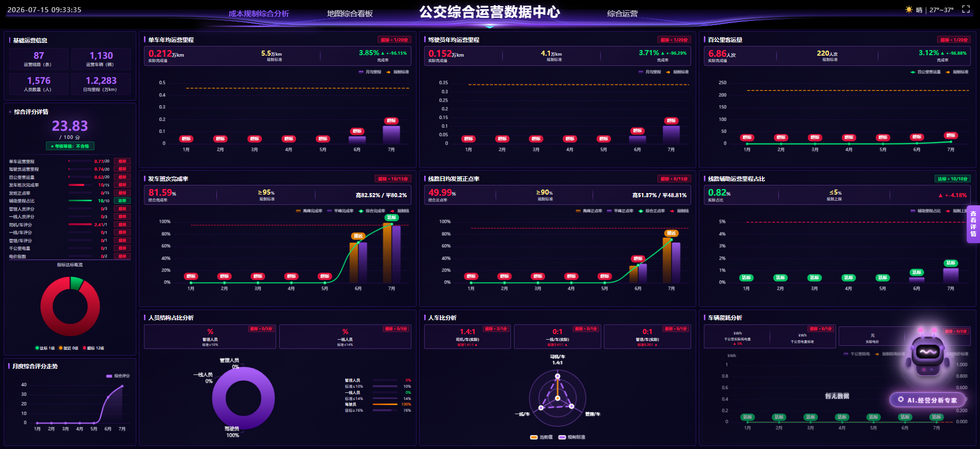
Task: Toggle 规制标准 legend in 人车比分析 radar
Action: [572, 437]
